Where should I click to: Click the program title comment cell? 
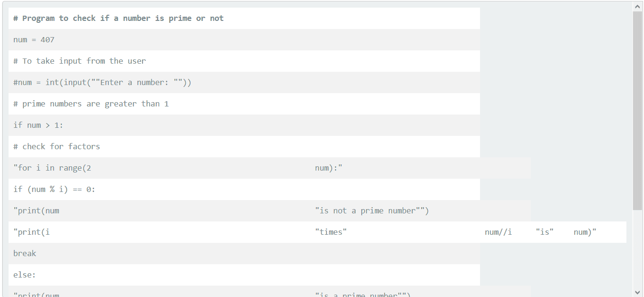click(118, 19)
